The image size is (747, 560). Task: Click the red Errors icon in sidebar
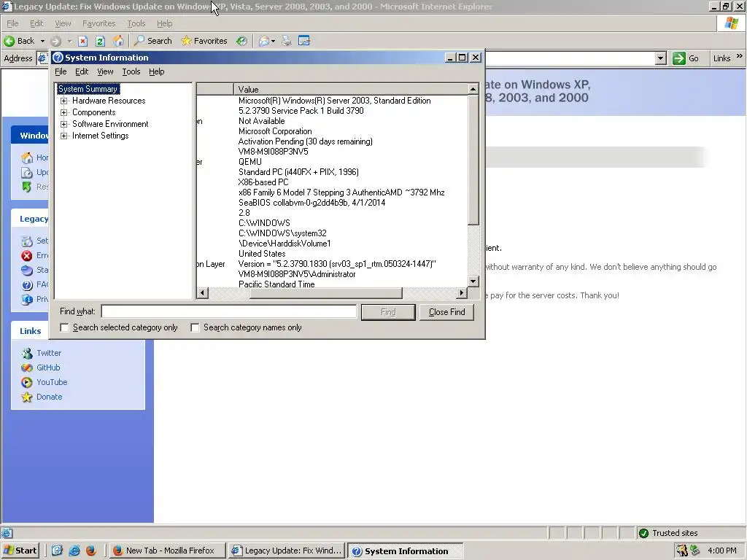(27, 256)
